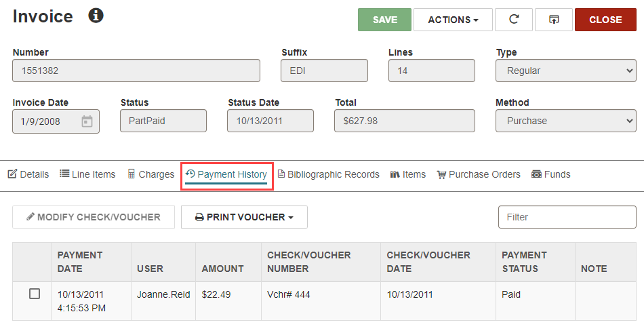
Task: Expand the Method dropdown showing Purchase
Action: (565, 121)
